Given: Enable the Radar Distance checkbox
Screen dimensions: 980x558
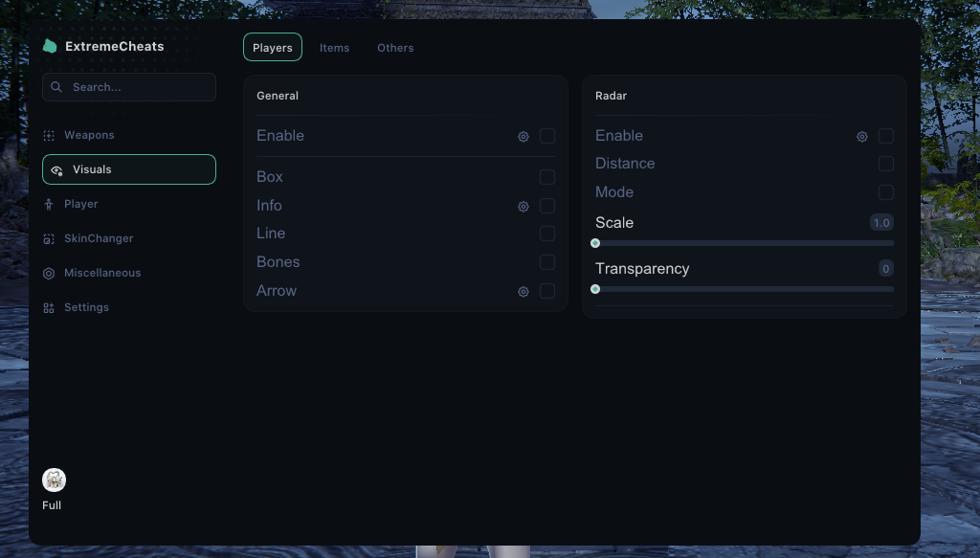Looking at the screenshot, I should click(x=885, y=163).
